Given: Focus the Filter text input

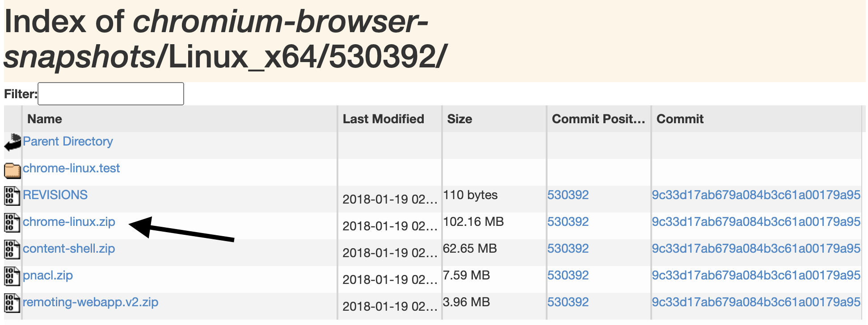Looking at the screenshot, I should [111, 94].
